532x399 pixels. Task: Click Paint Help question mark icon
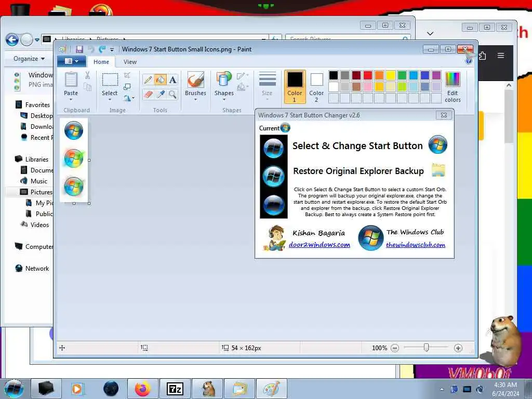[469, 61]
